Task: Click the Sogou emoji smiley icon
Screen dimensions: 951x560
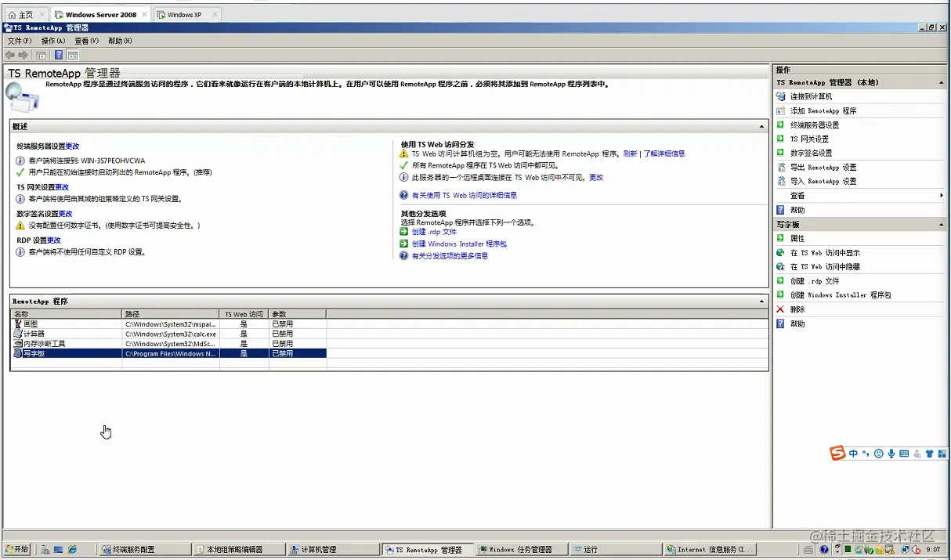Action: click(879, 453)
